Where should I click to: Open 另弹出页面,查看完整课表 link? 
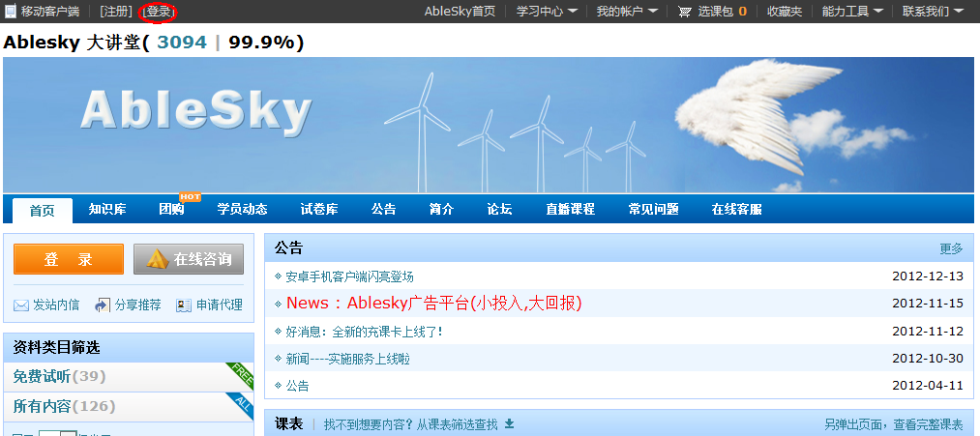(x=894, y=424)
